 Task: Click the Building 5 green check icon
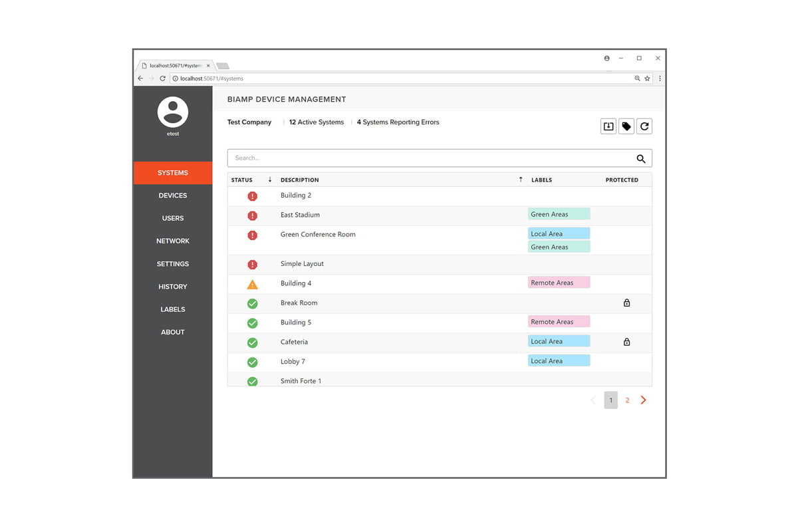coord(252,323)
